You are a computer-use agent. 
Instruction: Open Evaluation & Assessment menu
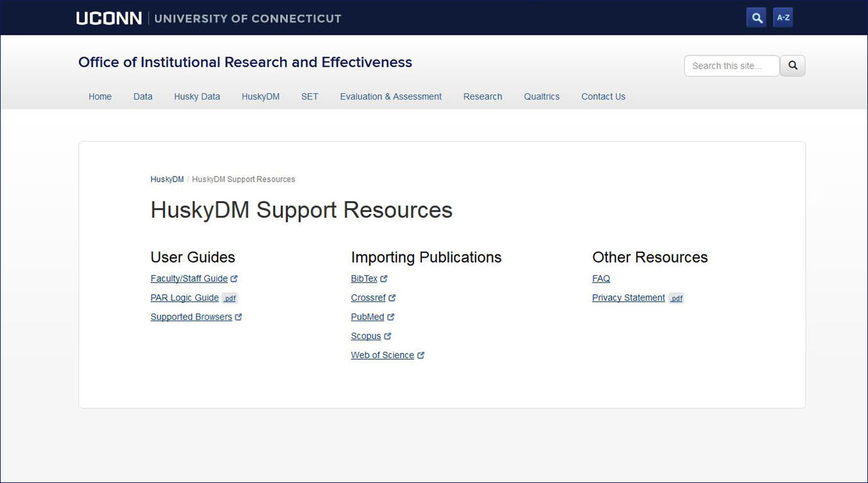click(x=390, y=96)
